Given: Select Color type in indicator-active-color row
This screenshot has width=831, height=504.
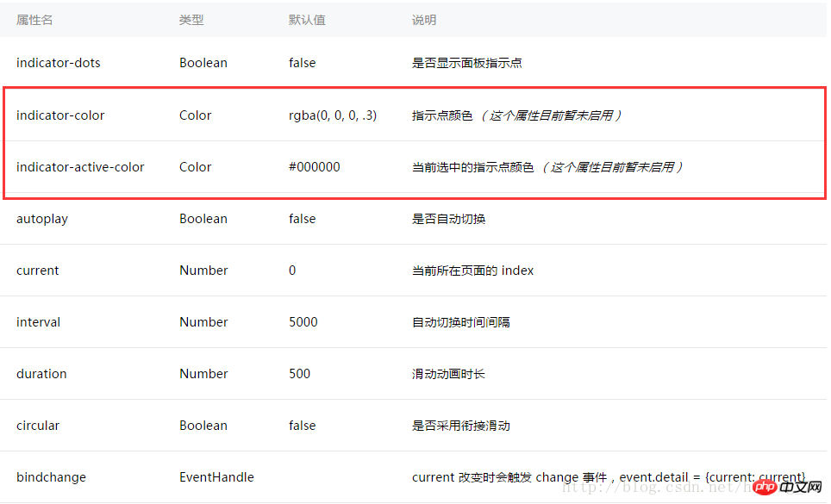Looking at the screenshot, I should pyautogui.click(x=195, y=167).
